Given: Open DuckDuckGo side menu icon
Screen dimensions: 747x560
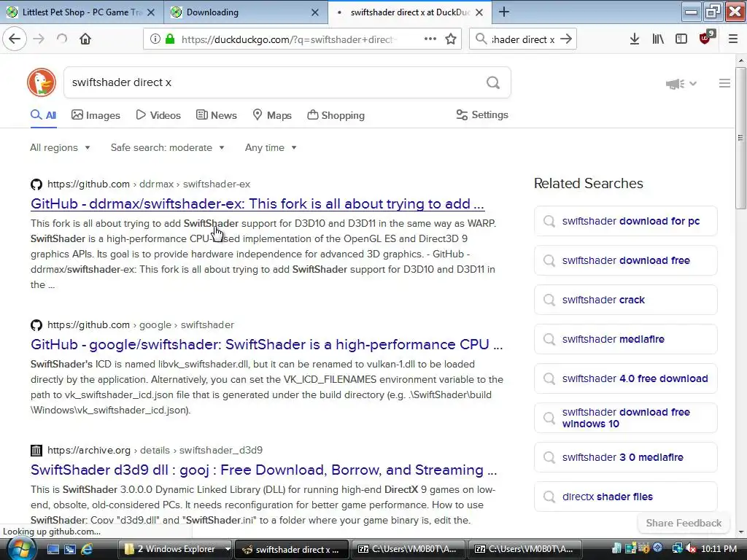Looking at the screenshot, I should click(x=724, y=83).
